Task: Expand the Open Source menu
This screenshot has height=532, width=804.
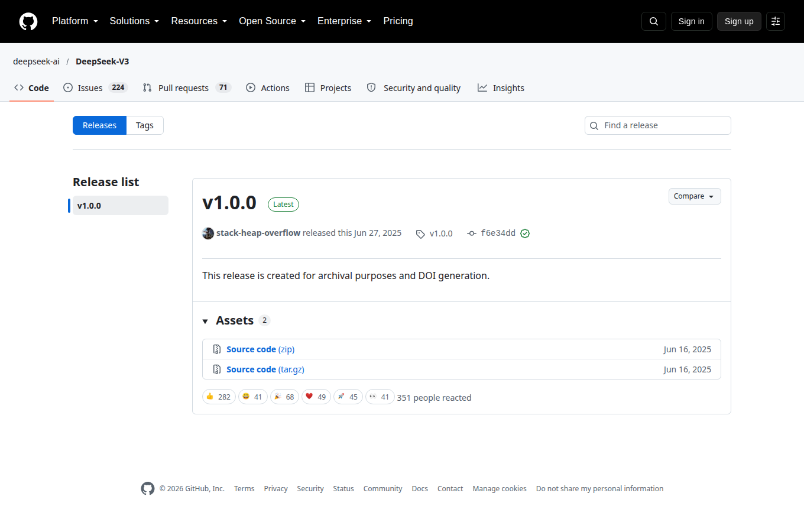Action: pos(273,21)
